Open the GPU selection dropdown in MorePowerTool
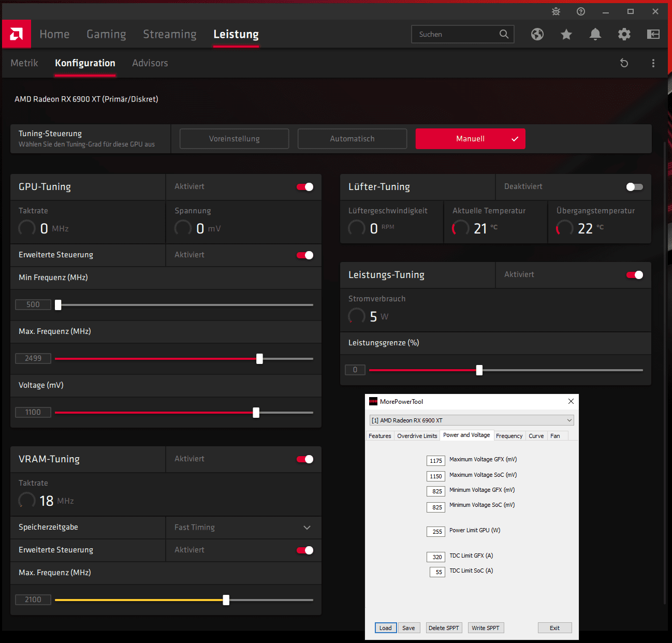 pyautogui.click(x=472, y=420)
